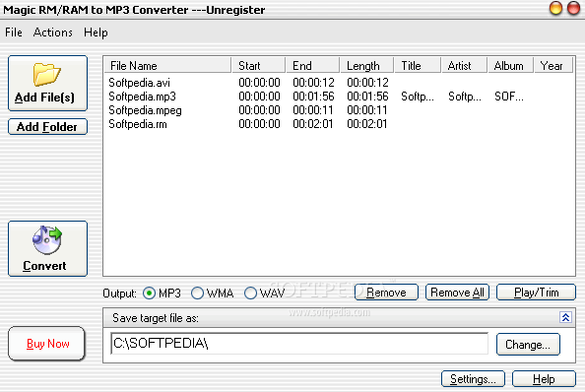
Task: Click the Remove button
Action: point(386,293)
